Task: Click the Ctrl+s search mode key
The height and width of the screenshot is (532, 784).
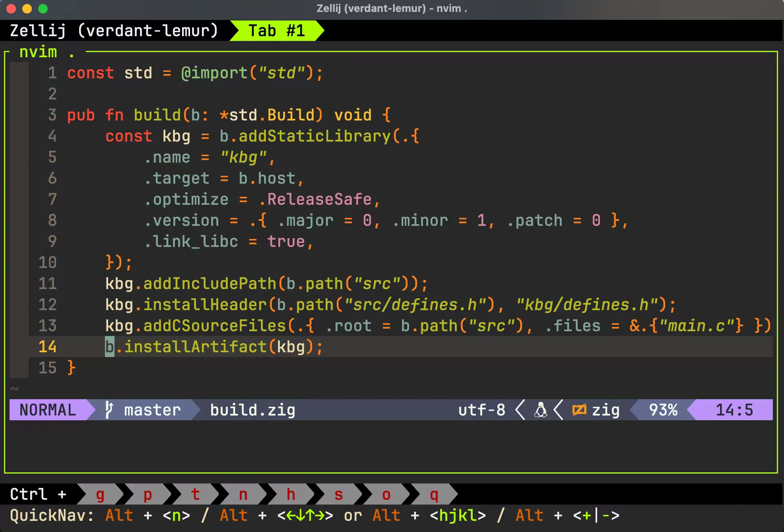Action: [339, 495]
